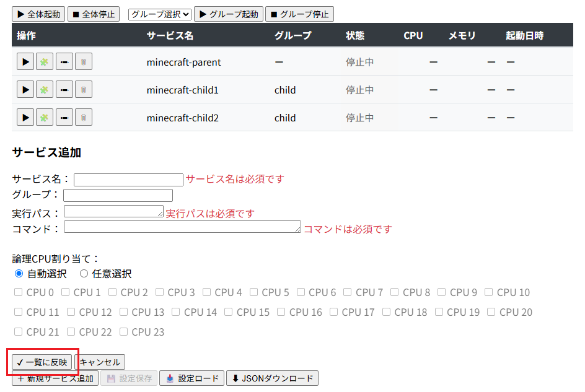Image resolution: width=585 pixels, height=392 pixels.
Task: Select the 任意選択 radio button
Action: [x=84, y=273]
